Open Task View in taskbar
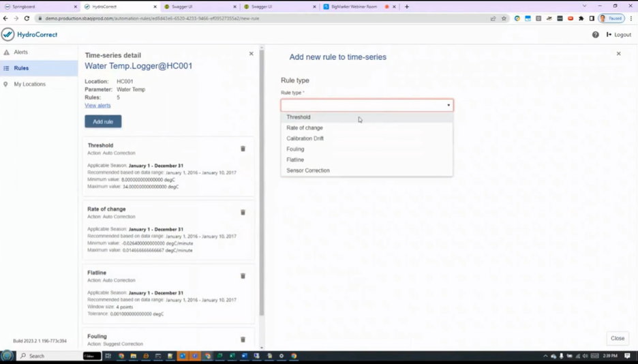This screenshot has width=638, height=364. 108,356
